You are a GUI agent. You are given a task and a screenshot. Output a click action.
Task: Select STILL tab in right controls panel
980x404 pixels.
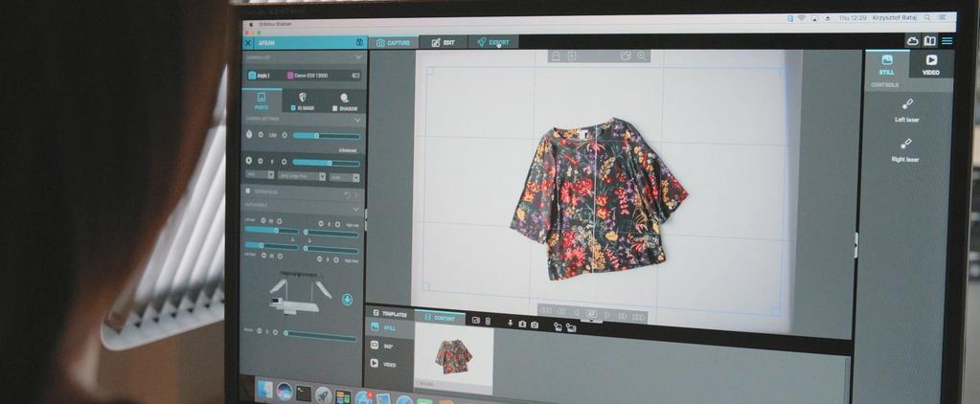click(886, 64)
